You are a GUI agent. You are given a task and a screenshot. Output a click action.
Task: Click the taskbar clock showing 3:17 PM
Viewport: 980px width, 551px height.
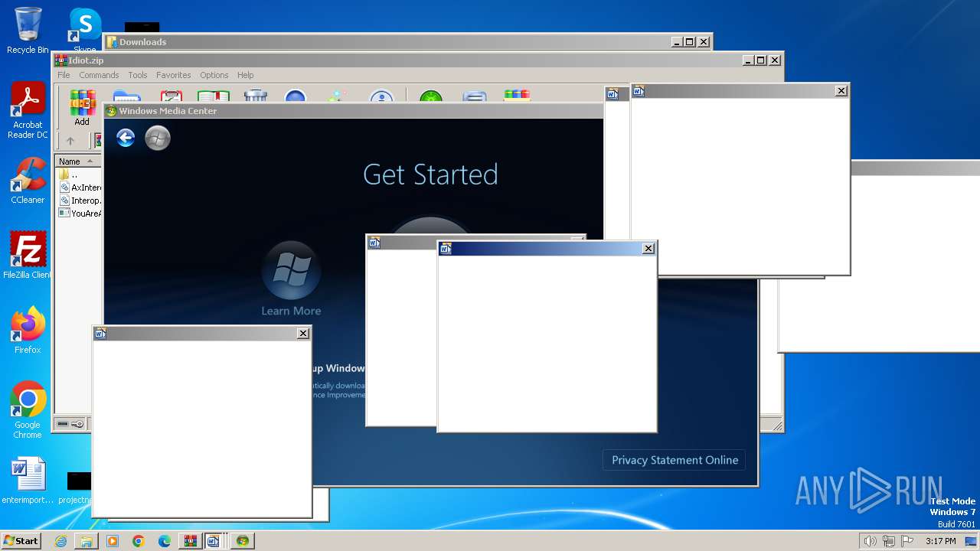click(x=941, y=541)
